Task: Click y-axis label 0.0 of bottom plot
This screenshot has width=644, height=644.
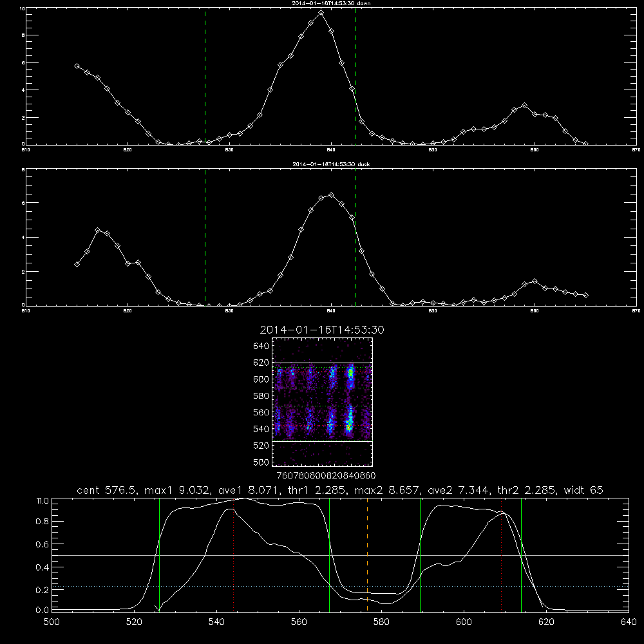Action: [x=43, y=610]
